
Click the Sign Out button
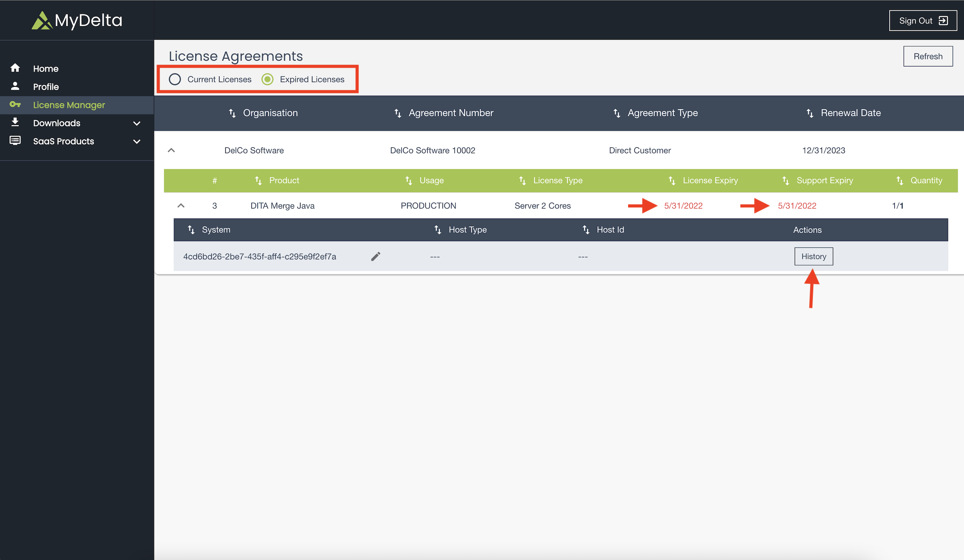[923, 21]
